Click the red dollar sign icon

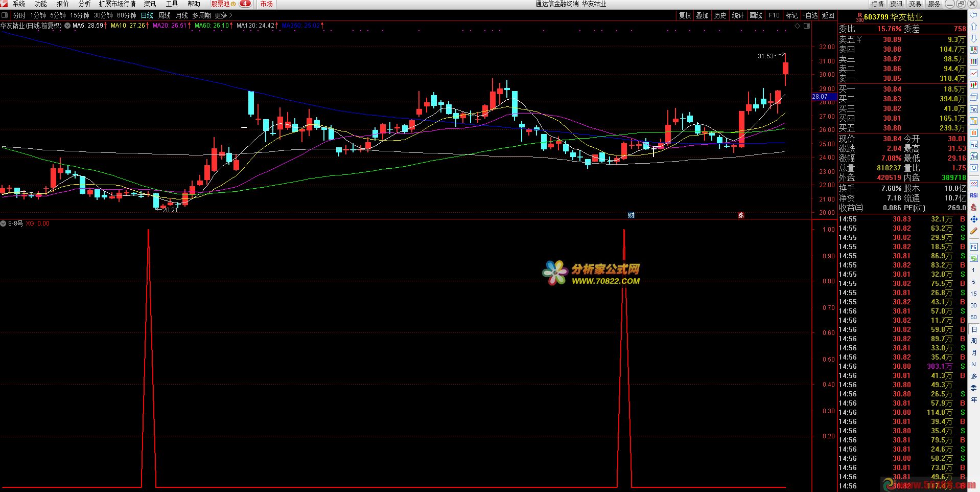point(974,208)
